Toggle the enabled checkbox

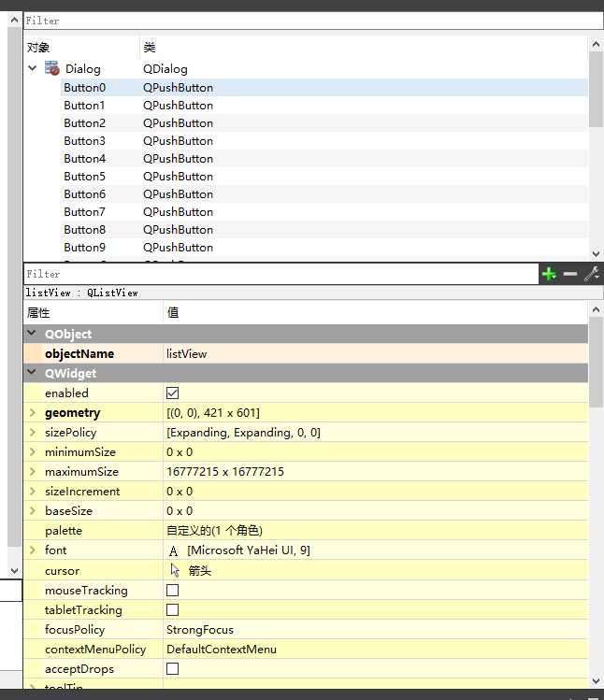[172, 393]
